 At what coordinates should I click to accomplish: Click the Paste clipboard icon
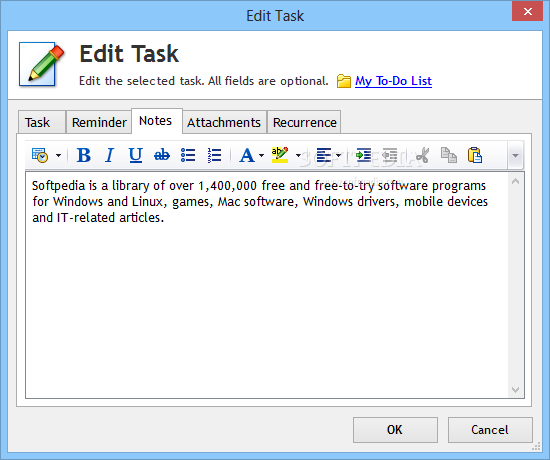[475, 155]
